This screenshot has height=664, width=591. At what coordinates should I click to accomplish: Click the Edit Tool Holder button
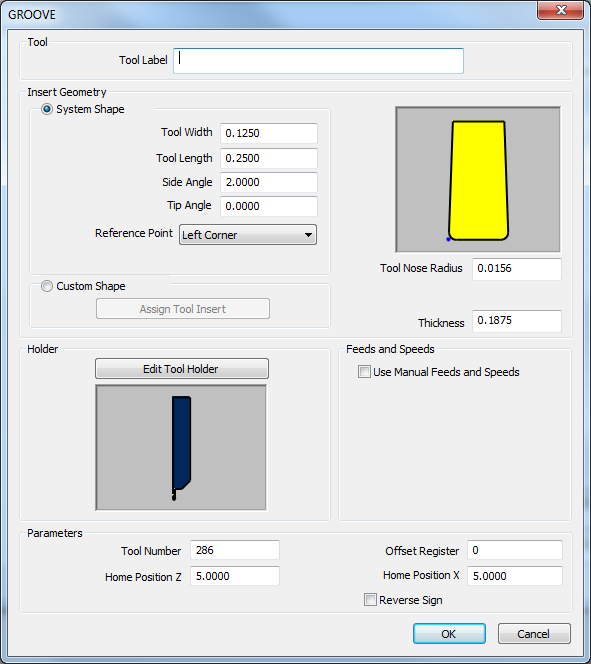coord(182,369)
